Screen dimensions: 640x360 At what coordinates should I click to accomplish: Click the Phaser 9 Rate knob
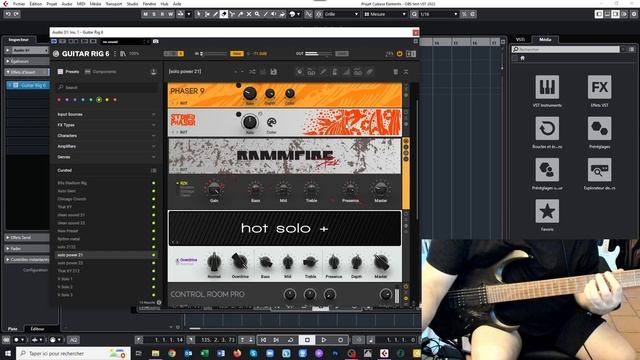[x=249, y=93]
